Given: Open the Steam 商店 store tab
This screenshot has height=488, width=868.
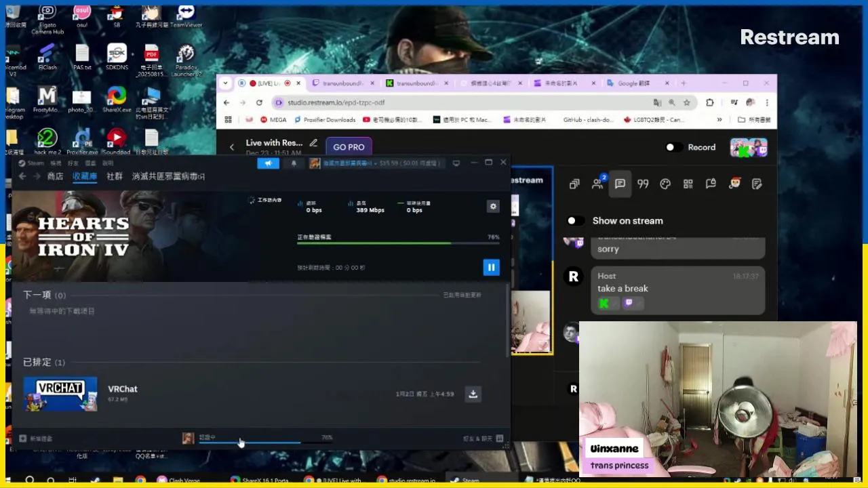Looking at the screenshot, I should pyautogui.click(x=55, y=176).
